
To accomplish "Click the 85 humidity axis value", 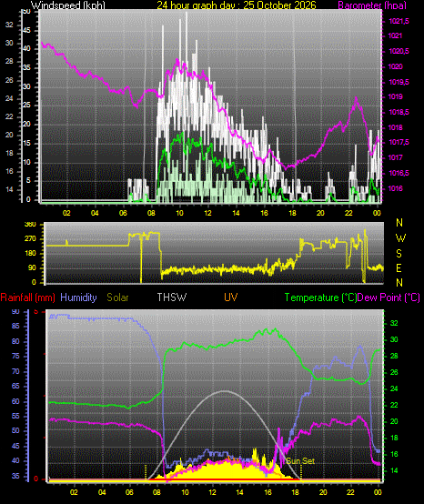I will pos(15,327).
